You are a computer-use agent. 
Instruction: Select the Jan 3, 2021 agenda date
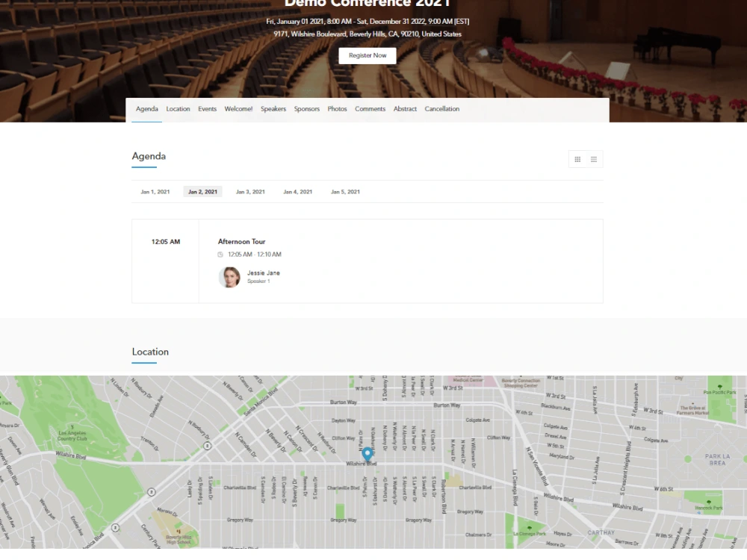[250, 192]
